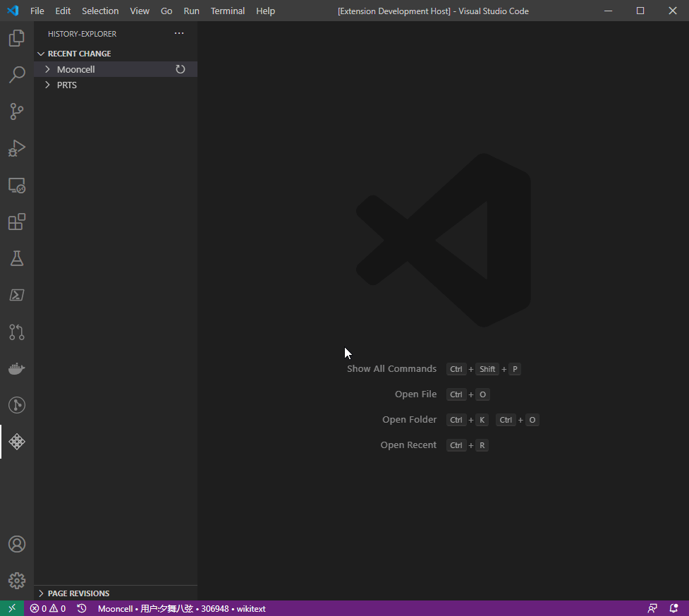Click the VS Code logo in title bar
Image resolution: width=689 pixels, height=616 pixels.
tap(13, 11)
